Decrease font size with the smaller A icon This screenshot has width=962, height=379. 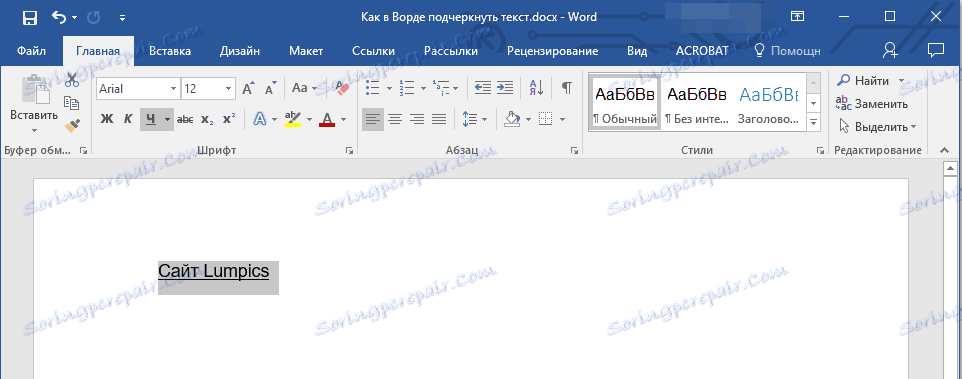pyautogui.click(x=271, y=89)
